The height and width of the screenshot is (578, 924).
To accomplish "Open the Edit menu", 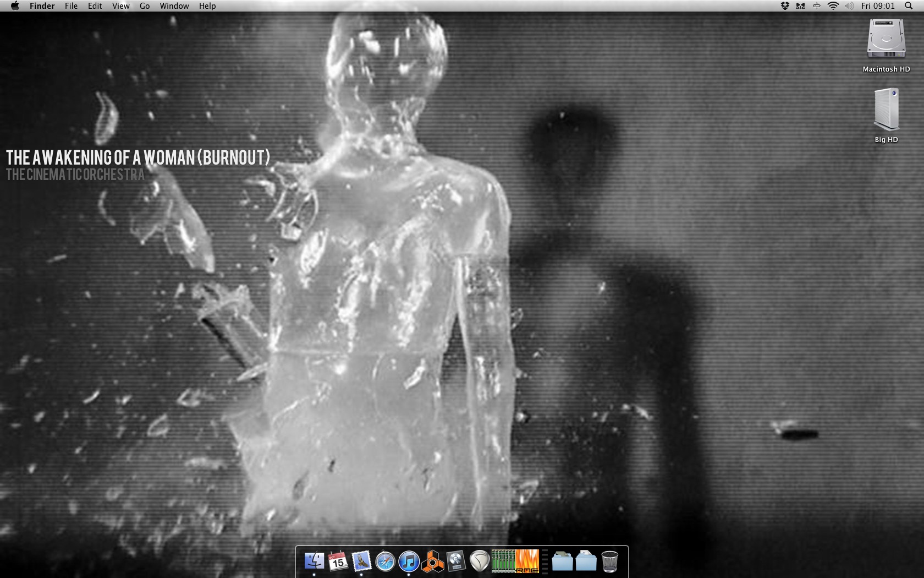I will tap(95, 6).
